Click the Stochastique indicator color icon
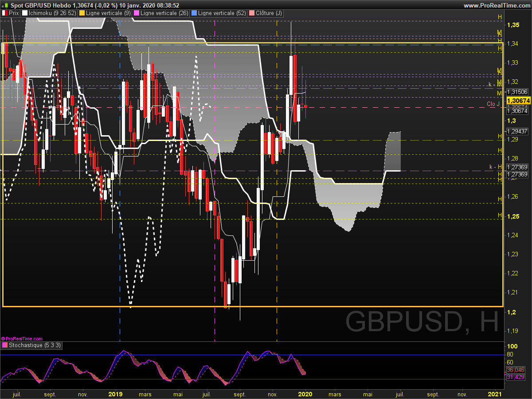Viewport: 532px width, 399px height. [x=4, y=345]
